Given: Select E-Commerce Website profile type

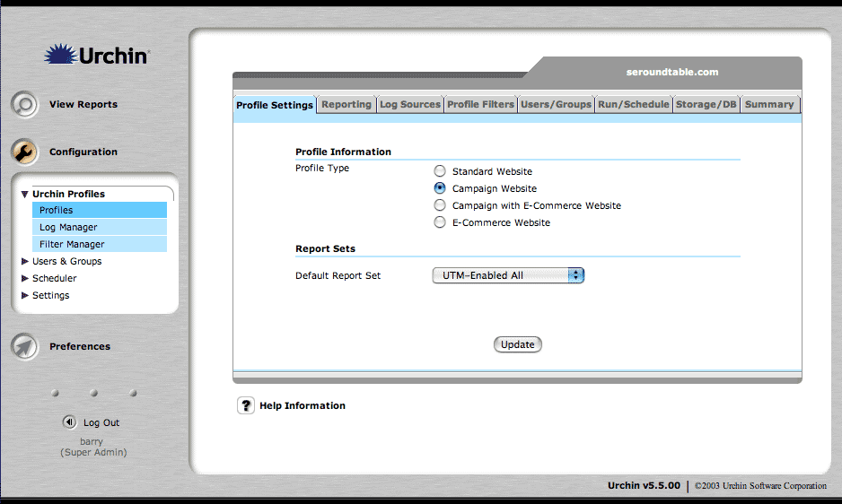Looking at the screenshot, I should pyautogui.click(x=440, y=222).
